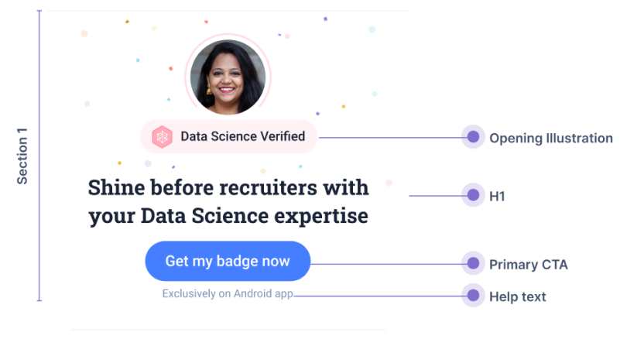Click the Get my badge now button
Image resolution: width=644 pixels, height=339 pixels.
pos(228,261)
